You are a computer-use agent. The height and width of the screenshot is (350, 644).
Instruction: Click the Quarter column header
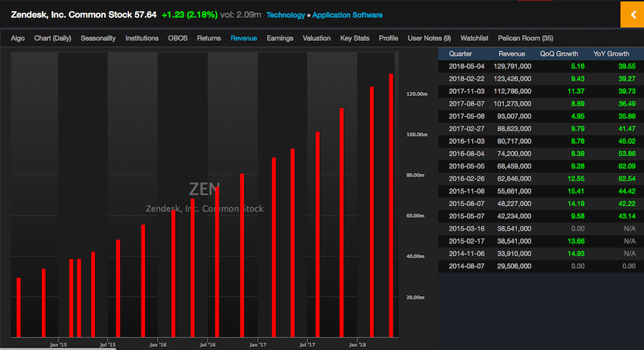point(460,54)
